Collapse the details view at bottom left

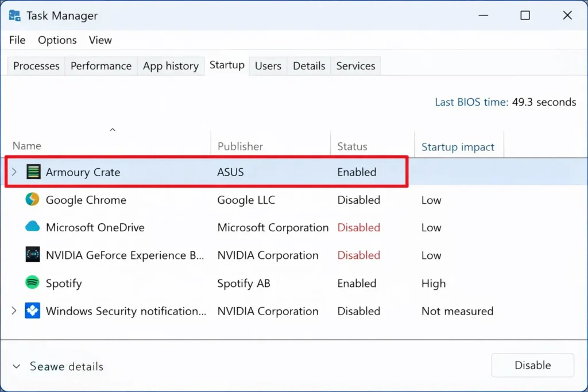point(17,366)
